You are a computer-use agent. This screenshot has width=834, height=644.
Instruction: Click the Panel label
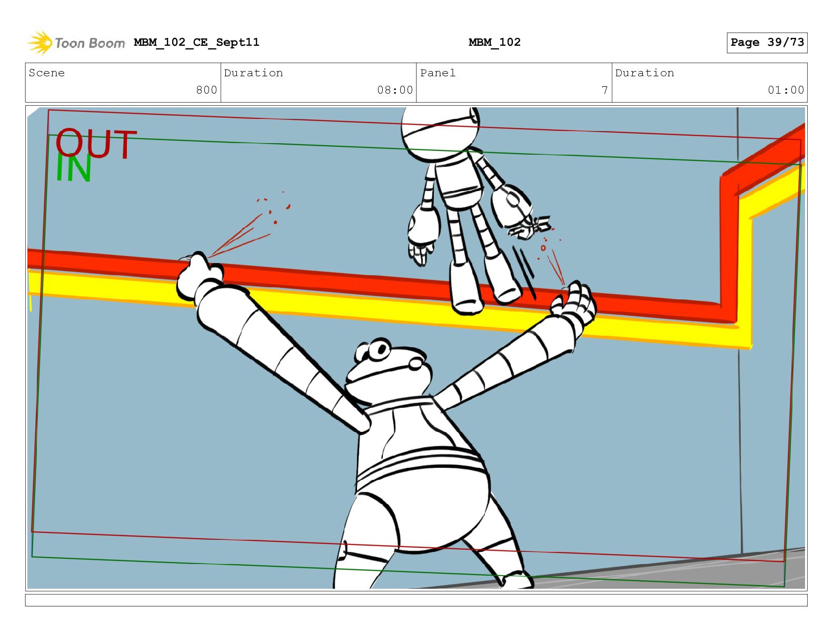point(438,73)
